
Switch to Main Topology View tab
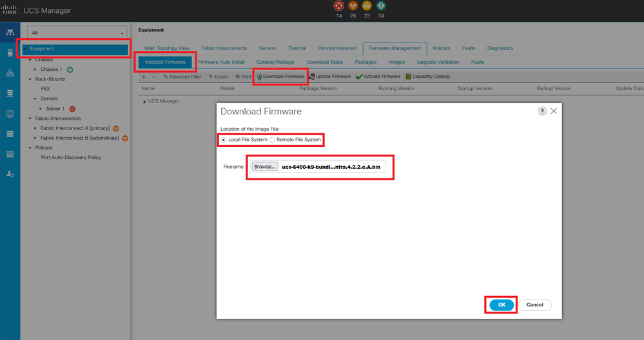pyautogui.click(x=167, y=48)
